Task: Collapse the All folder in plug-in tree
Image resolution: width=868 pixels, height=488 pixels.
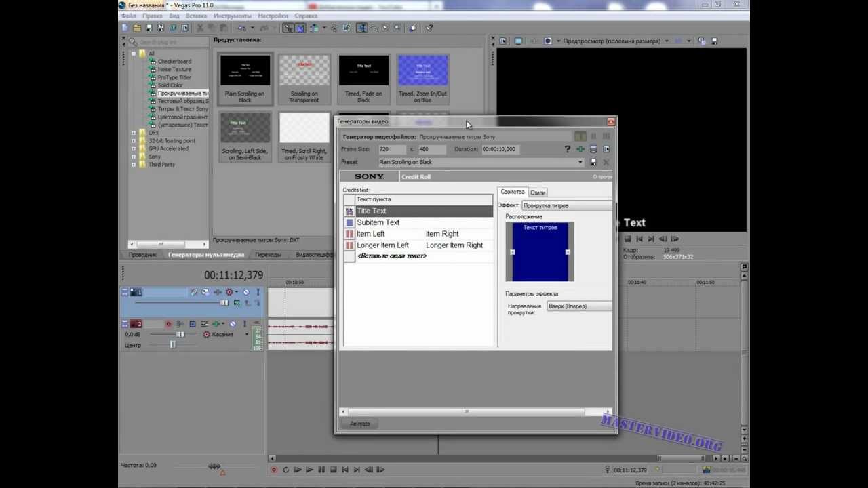Action: coord(134,54)
